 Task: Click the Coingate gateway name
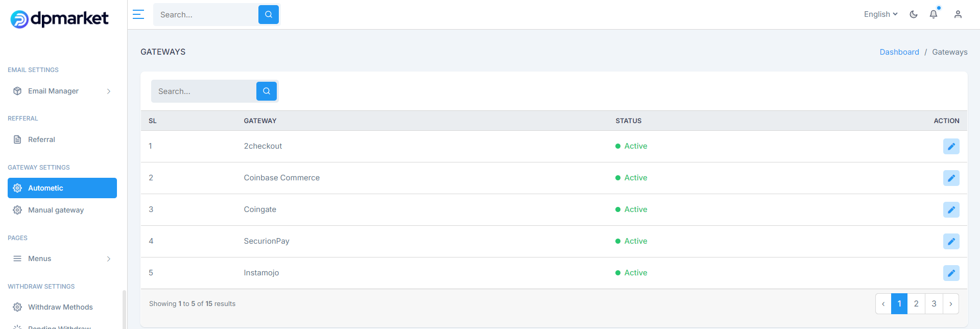pyautogui.click(x=260, y=209)
